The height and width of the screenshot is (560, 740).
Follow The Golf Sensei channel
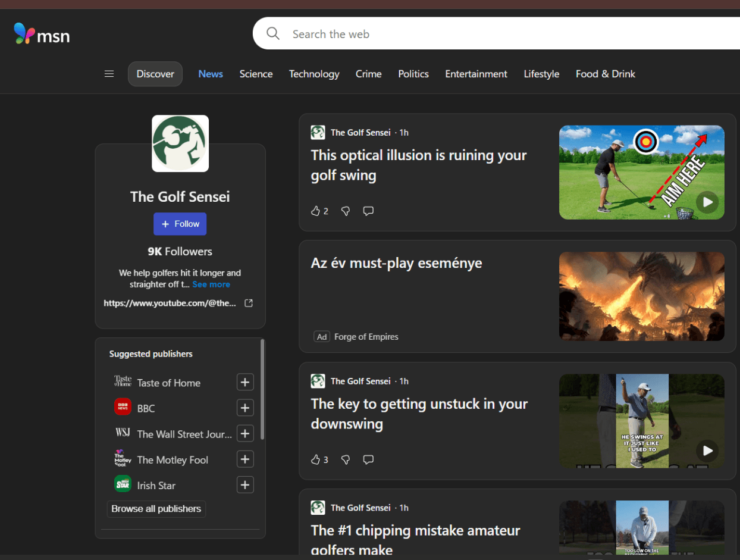(180, 224)
